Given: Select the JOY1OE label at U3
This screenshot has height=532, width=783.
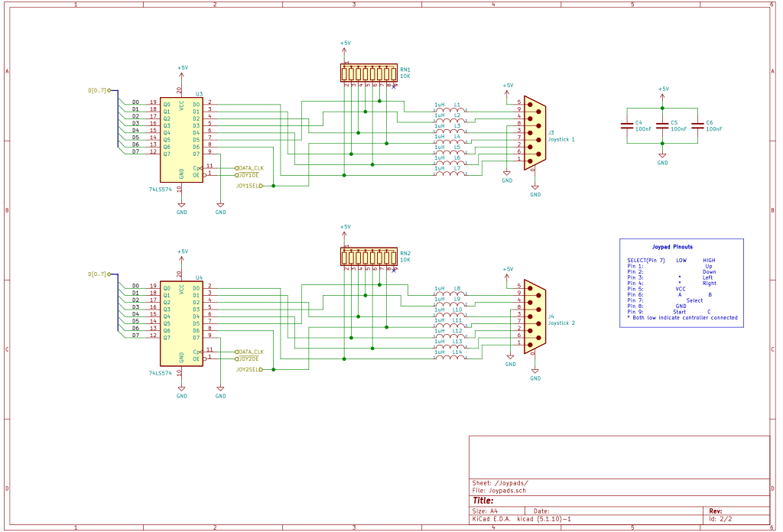Looking at the screenshot, I should point(247,175).
